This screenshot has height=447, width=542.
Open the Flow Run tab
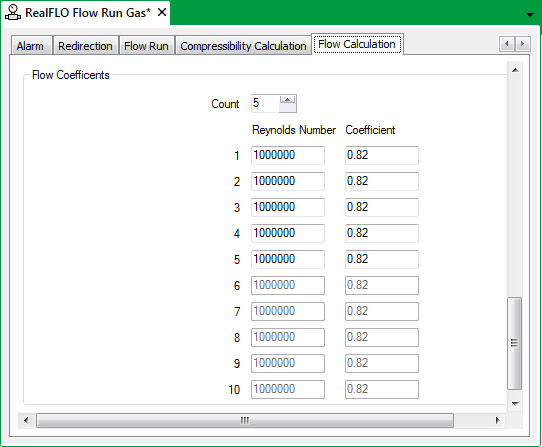coord(147,46)
